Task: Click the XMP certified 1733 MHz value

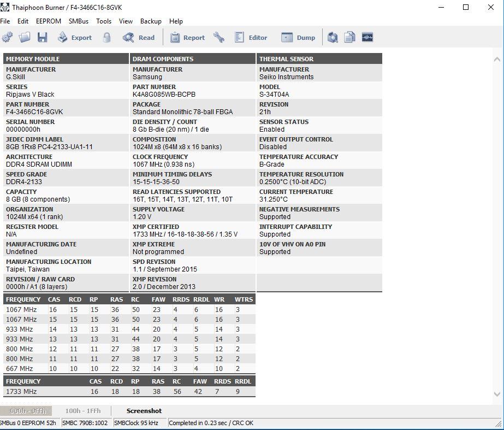Action: coord(185,234)
